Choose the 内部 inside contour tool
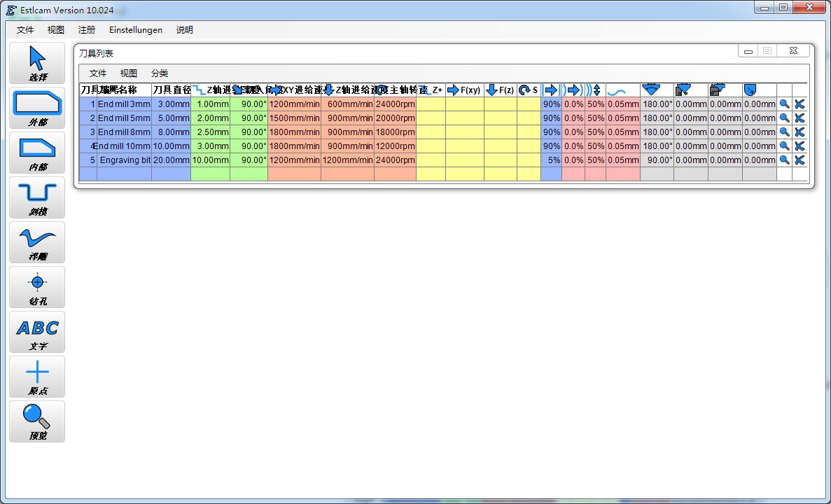The image size is (831, 504). click(x=37, y=153)
